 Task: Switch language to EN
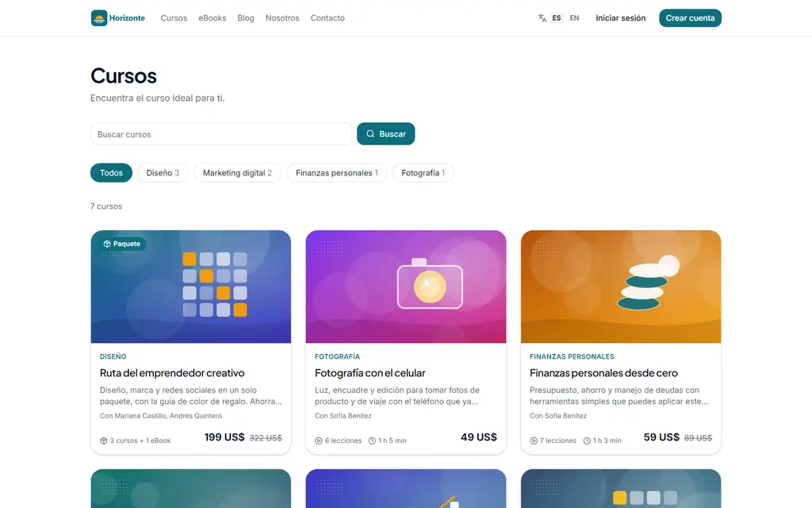[574, 18]
